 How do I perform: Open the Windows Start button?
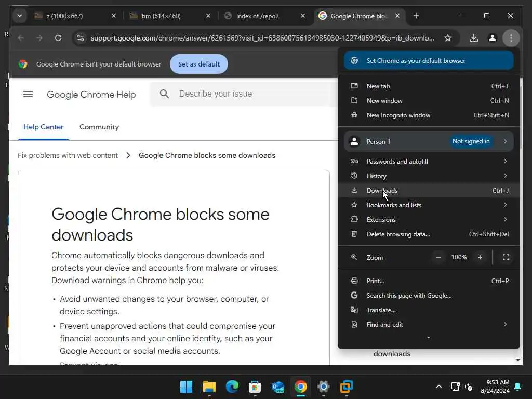tap(186, 387)
